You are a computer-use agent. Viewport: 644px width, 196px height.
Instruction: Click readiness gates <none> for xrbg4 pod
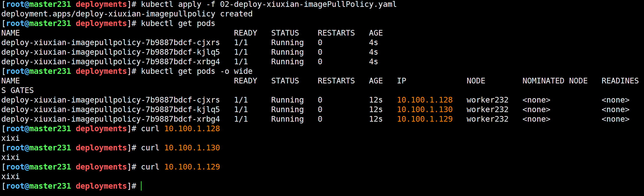pyautogui.click(x=616, y=119)
